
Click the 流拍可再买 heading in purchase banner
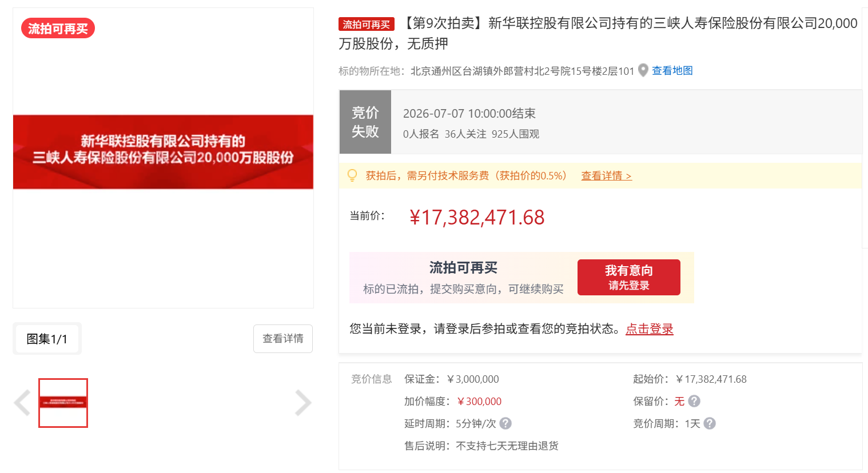[x=463, y=267]
